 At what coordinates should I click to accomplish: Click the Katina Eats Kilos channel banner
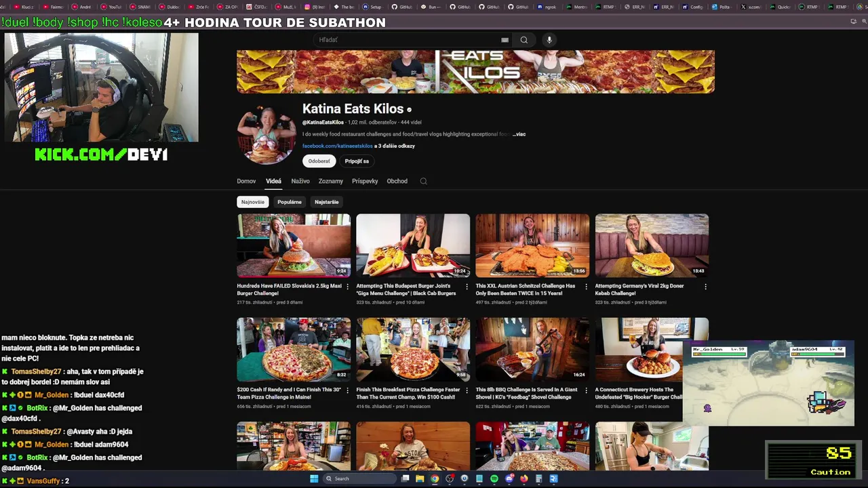coord(475,71)
